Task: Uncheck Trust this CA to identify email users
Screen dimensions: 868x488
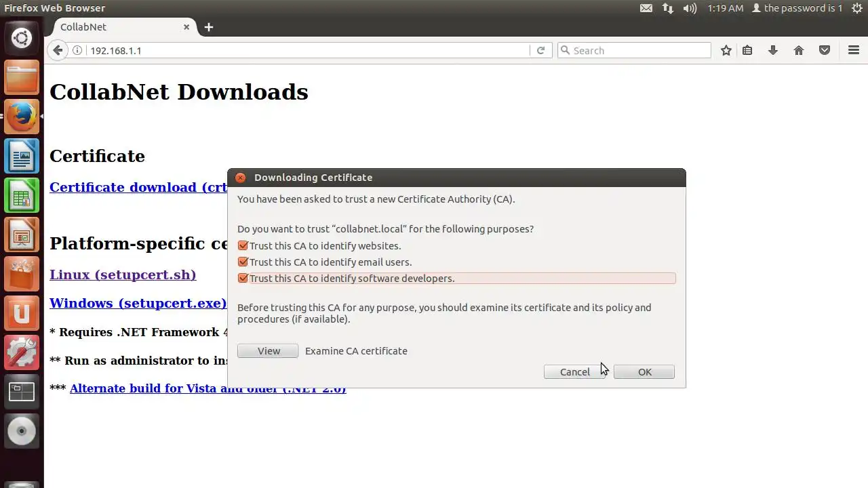Action: pyautogui.click(x=243, y=262)
